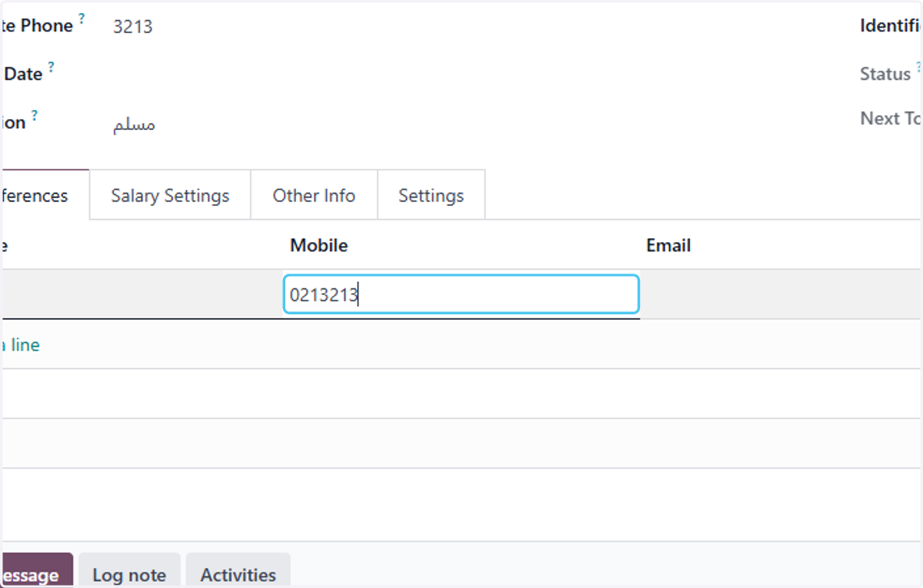Open the Salary Settings tab
Image resolution: width=923 pixels, height=588 pixels.
(x=170, y=195)
